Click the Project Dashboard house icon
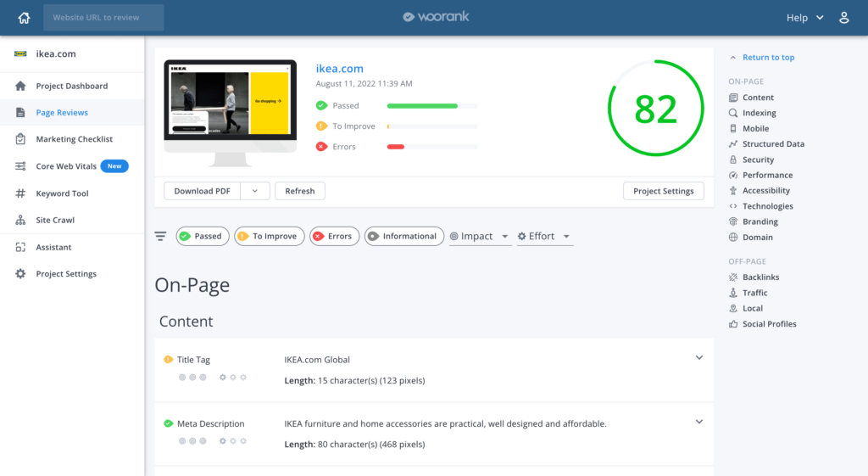Image resolution: width=868 pixels, height=476 pixels. [x=20, y=86]
